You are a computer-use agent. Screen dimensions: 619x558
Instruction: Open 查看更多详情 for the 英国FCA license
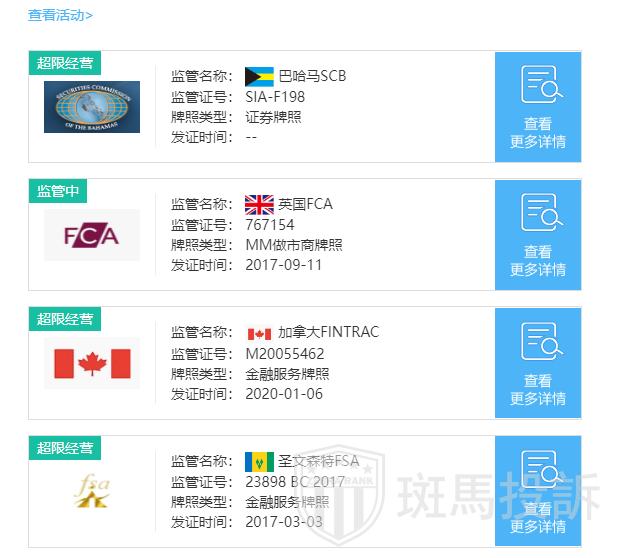(538, 261)
